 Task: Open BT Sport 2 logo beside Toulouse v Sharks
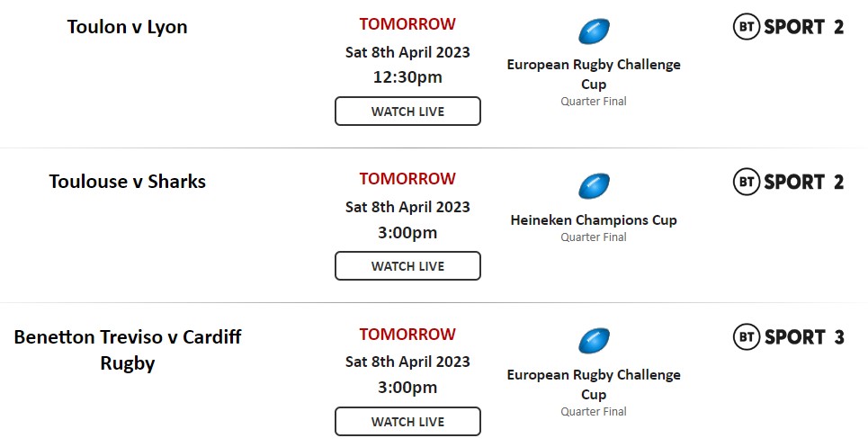788,182
